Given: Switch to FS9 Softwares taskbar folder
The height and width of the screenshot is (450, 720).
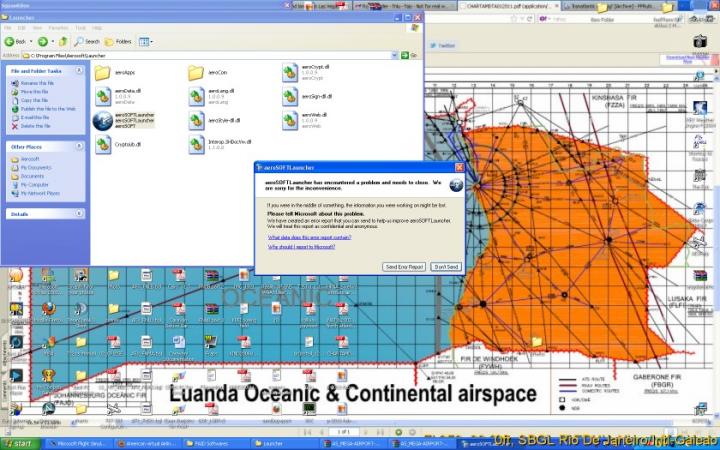Looking at the screenshot, I should pyautogui.click(x=216, y=444).
